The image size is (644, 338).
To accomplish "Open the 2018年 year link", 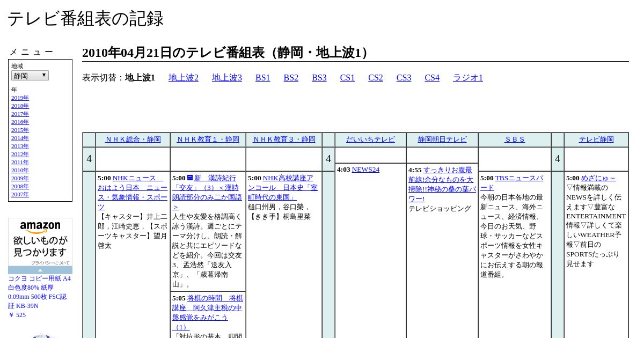I will [x=20, y=106].
